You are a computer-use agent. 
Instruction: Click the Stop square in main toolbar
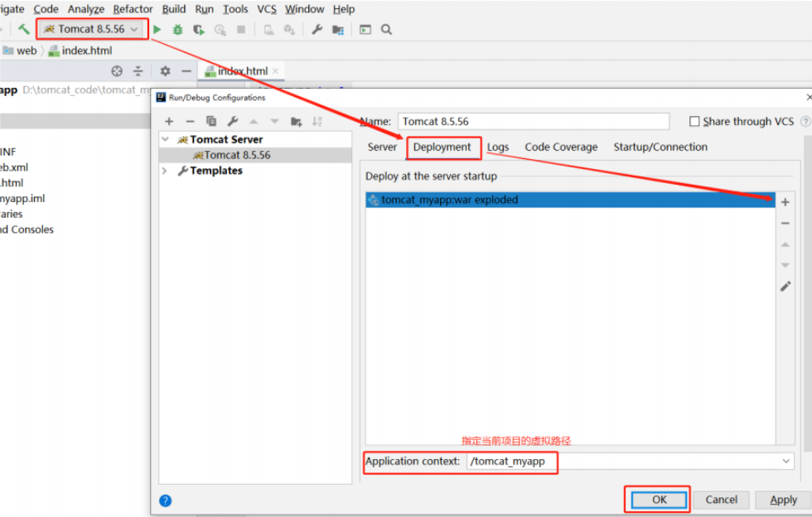[241, 30]
